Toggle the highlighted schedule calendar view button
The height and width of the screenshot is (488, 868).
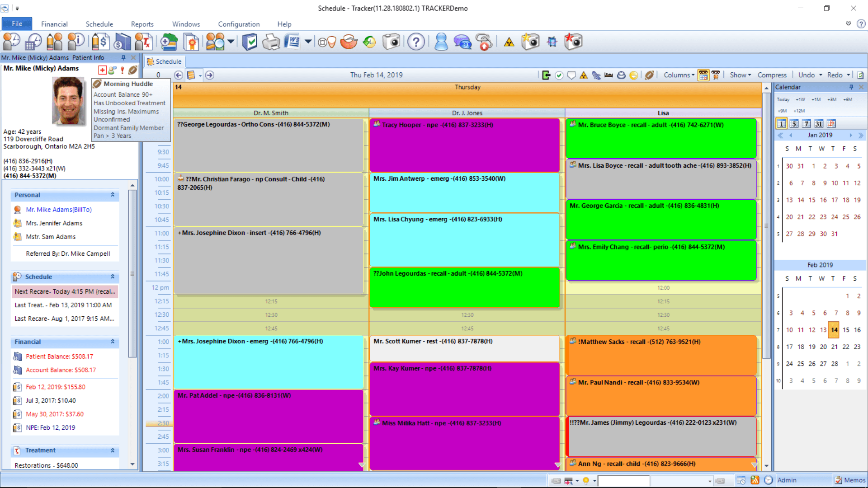pos(703,75)
